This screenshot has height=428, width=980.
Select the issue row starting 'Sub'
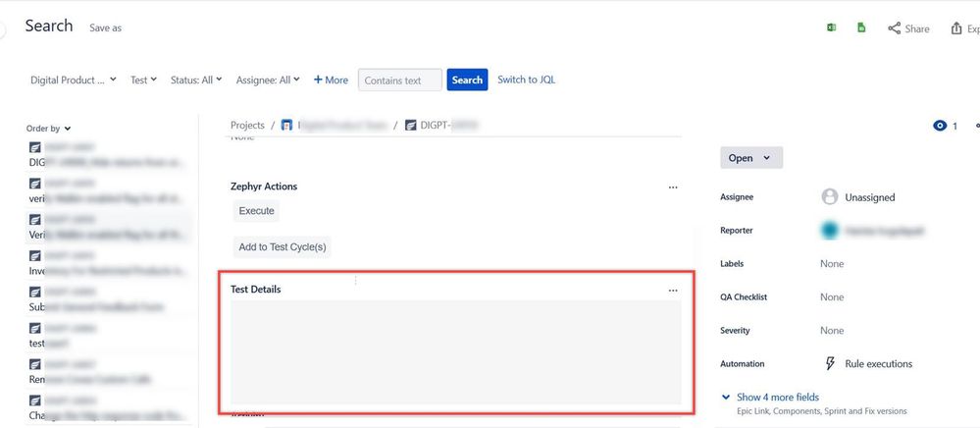(109, 299)
